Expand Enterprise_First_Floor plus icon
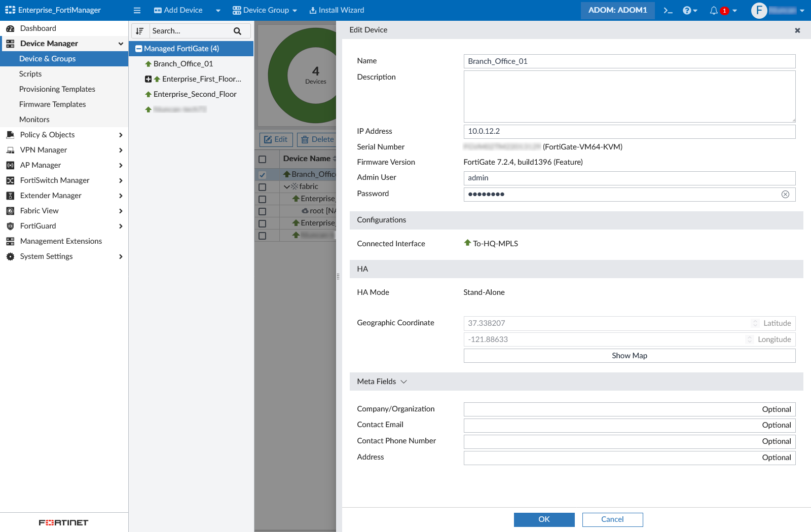 148,79
